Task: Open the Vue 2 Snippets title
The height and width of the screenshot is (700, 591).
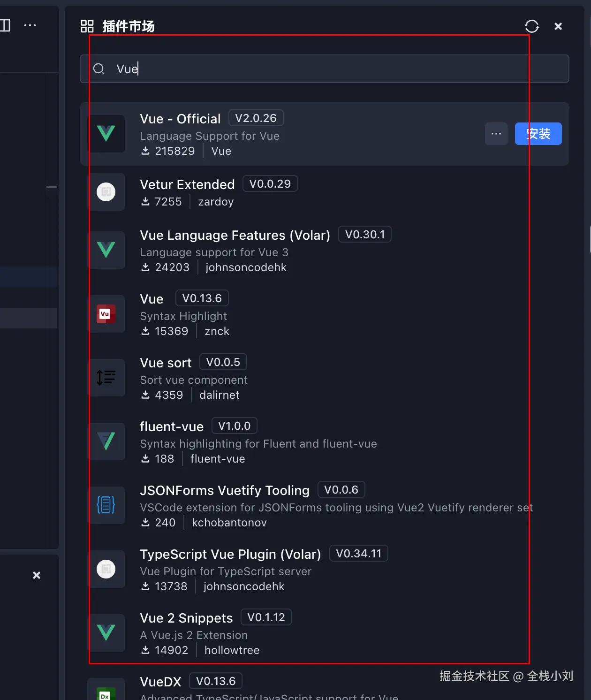Action: [186, 618]
